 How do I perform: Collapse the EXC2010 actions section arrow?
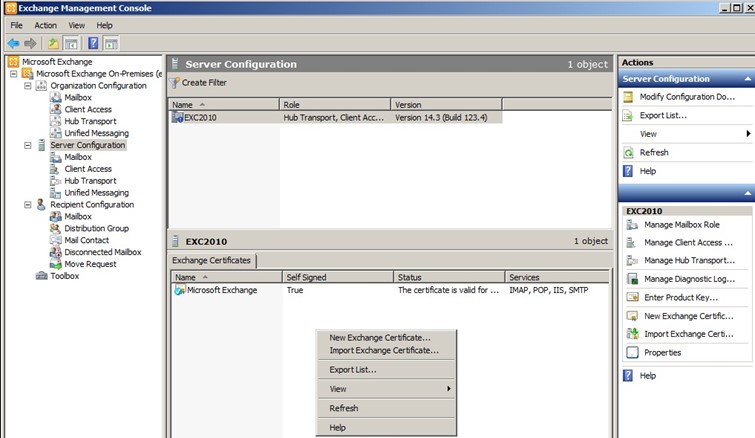coord(747,193)
